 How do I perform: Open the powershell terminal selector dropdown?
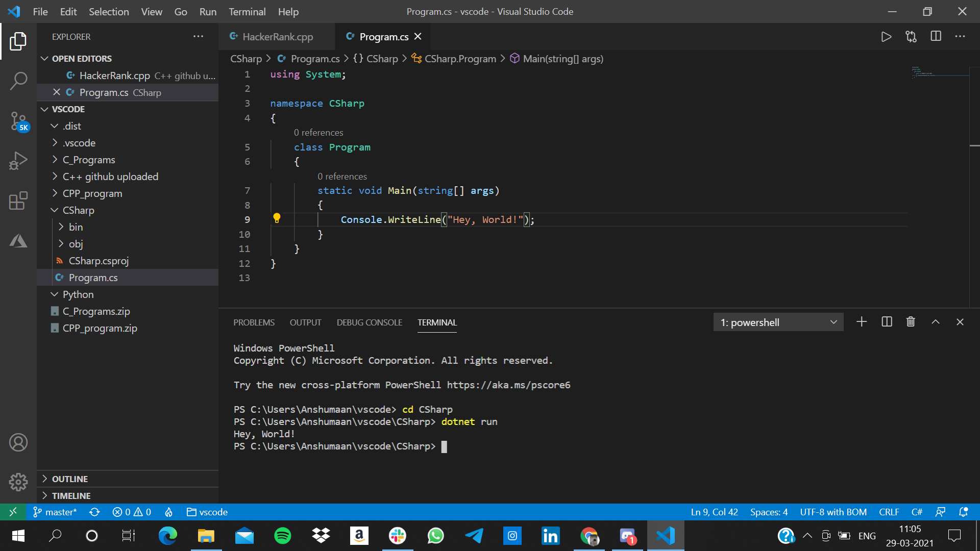(778, 322)
